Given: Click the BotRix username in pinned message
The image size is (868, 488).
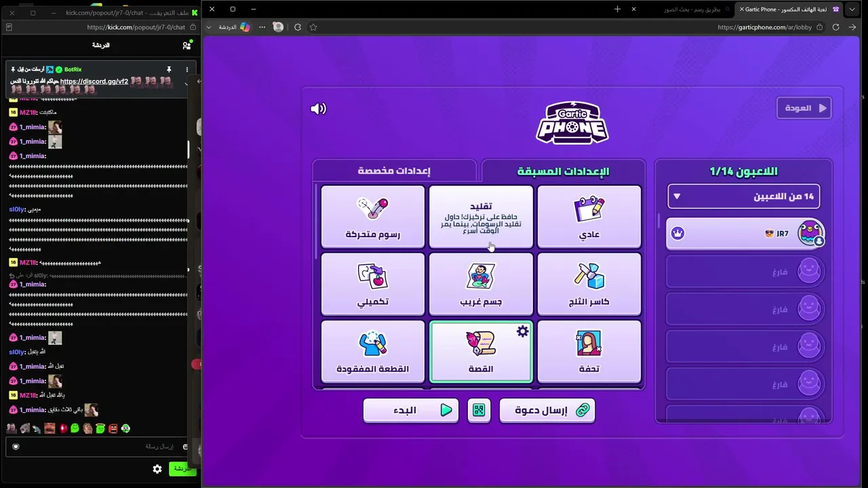Looking at the screenshot, I should 73,69.
